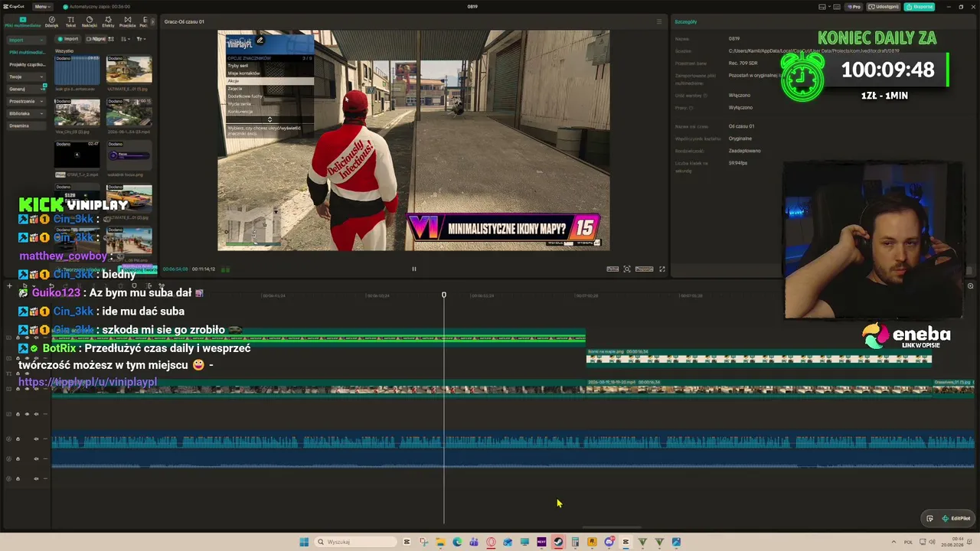Open the EditPilot button
Image resolution: width=980 pixels, height=551 pixels.
(956, 518)
